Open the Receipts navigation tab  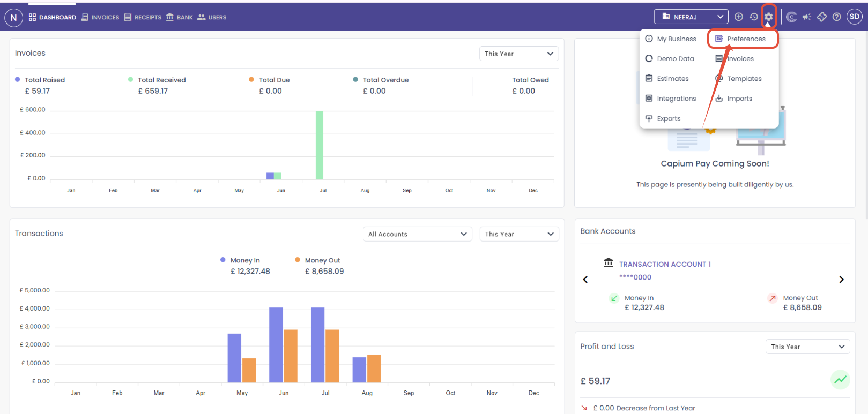(143, 17)
